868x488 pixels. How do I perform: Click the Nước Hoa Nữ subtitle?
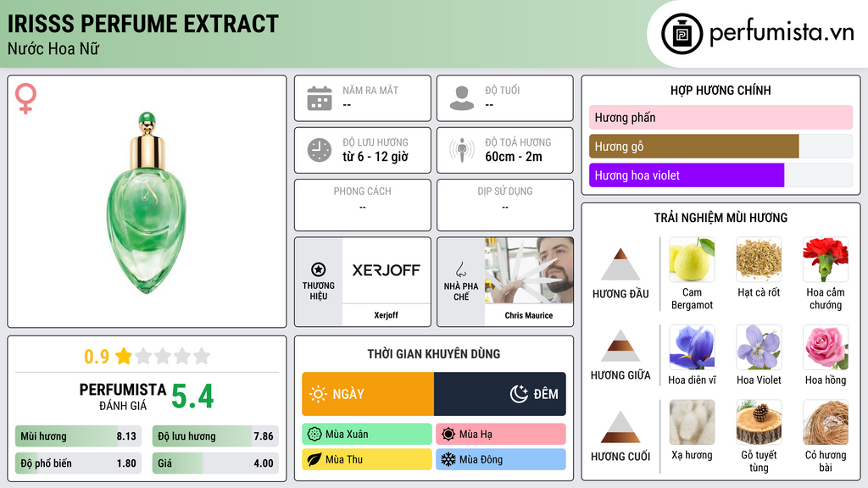53,48
